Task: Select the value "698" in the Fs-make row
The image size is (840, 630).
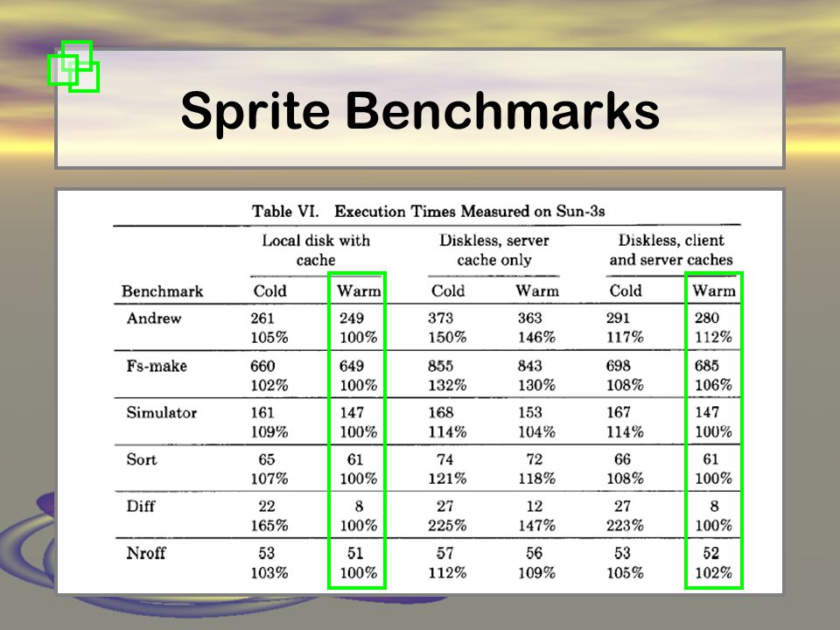Action: 619,366
